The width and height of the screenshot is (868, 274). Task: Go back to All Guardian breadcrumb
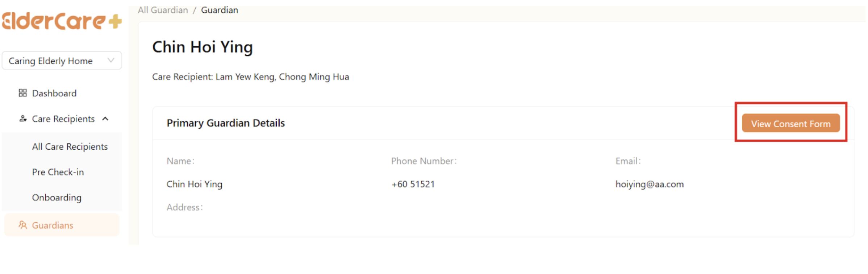(x=163, y=10)
